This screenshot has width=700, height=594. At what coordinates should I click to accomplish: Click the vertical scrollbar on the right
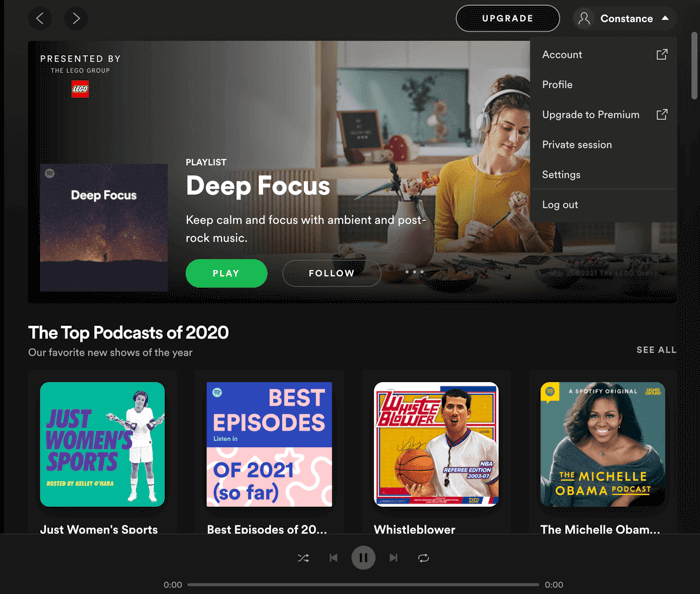pyautogui.click(x=694, y=66)
